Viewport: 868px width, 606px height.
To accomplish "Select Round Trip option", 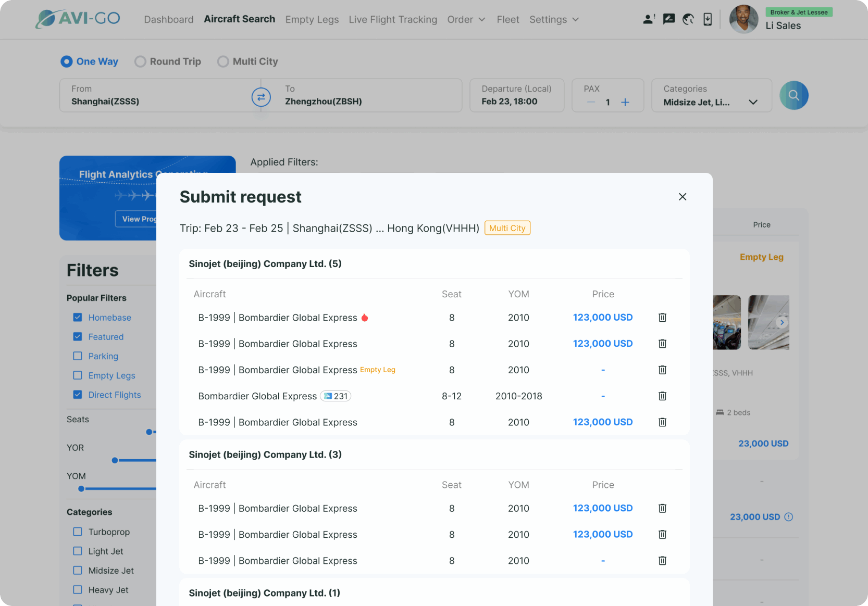I will [168, 61].
